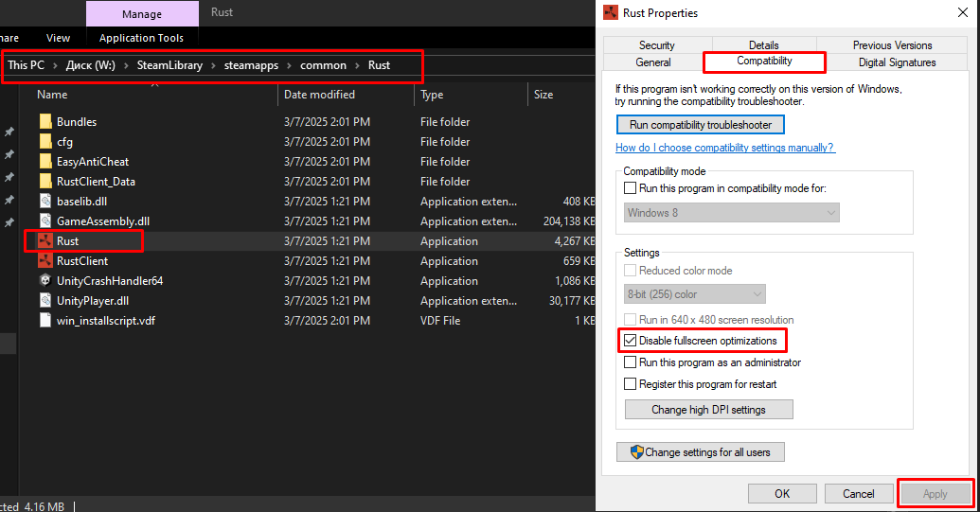Close the Rust Properties dialog
The height and width of the screenshot is (512, 980).
tap(963, 12)
